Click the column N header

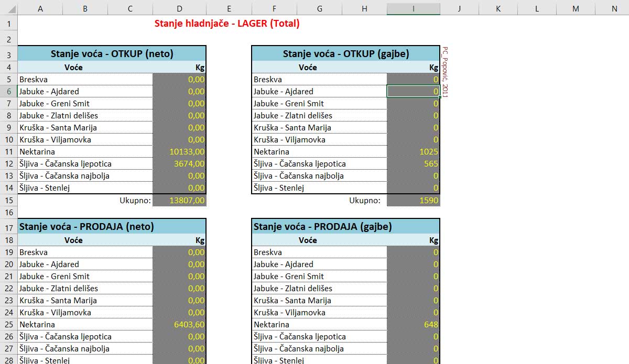coord(614,8)
